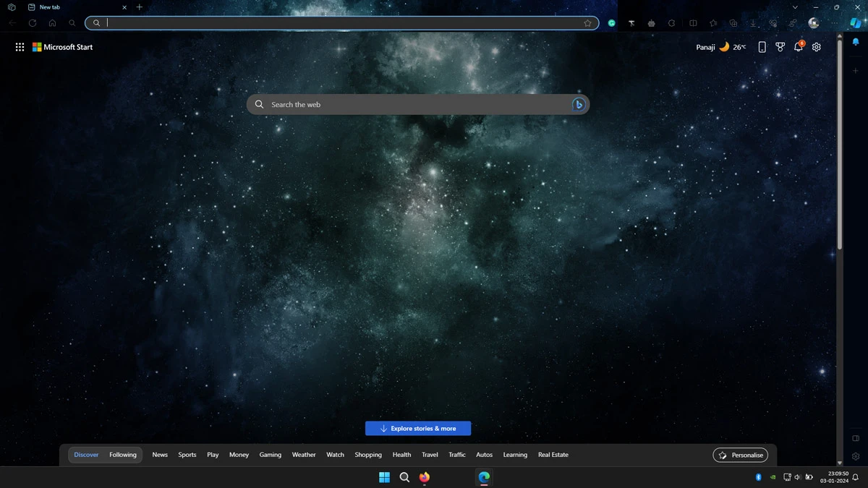Viewport: 868px width, 488px height.
Task: Open the Downloads toolbar icon
Action: (x=753, y=23)
